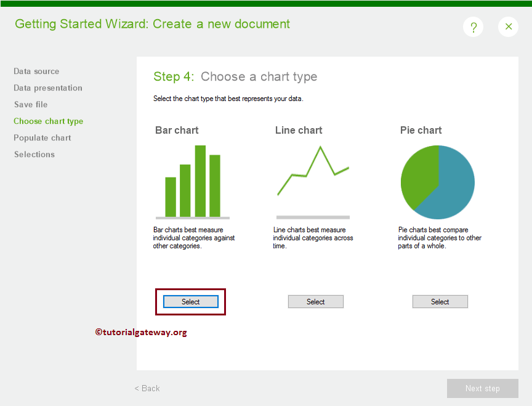Screen dimensions: 532x406
Task: Choose the Line chart via its Select button
Action: coord(315,301)
